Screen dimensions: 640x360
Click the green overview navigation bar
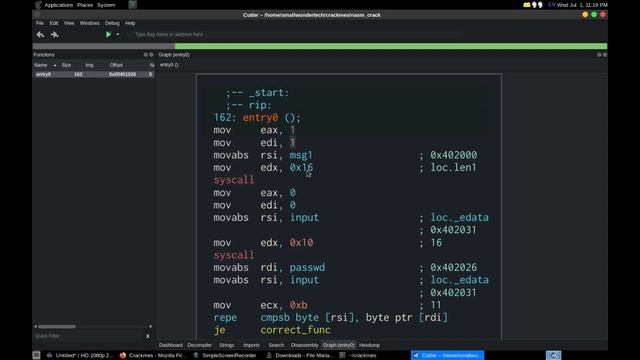[x=391, y=46]
